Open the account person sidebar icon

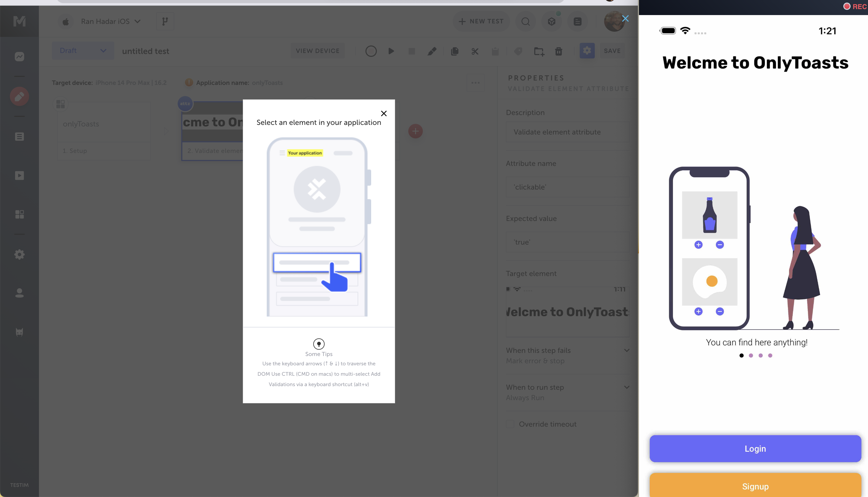pos(19,293)
